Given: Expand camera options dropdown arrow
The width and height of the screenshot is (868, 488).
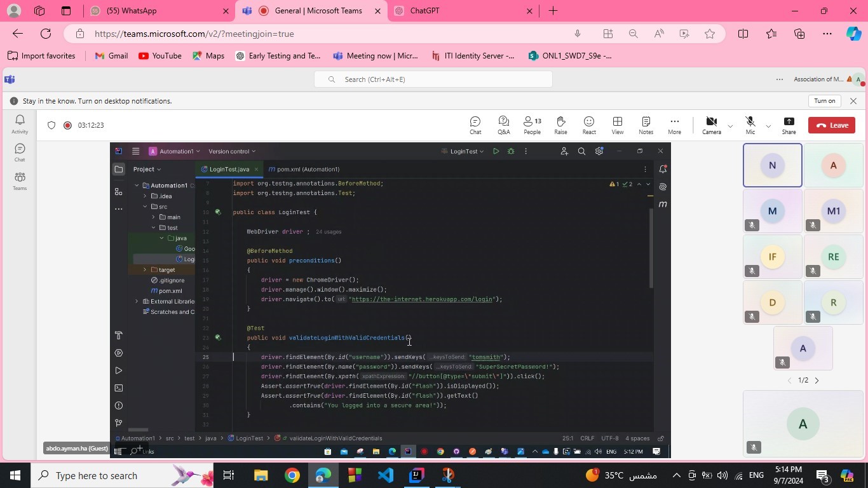Looking at the screenshot, I should click(730, 126).
